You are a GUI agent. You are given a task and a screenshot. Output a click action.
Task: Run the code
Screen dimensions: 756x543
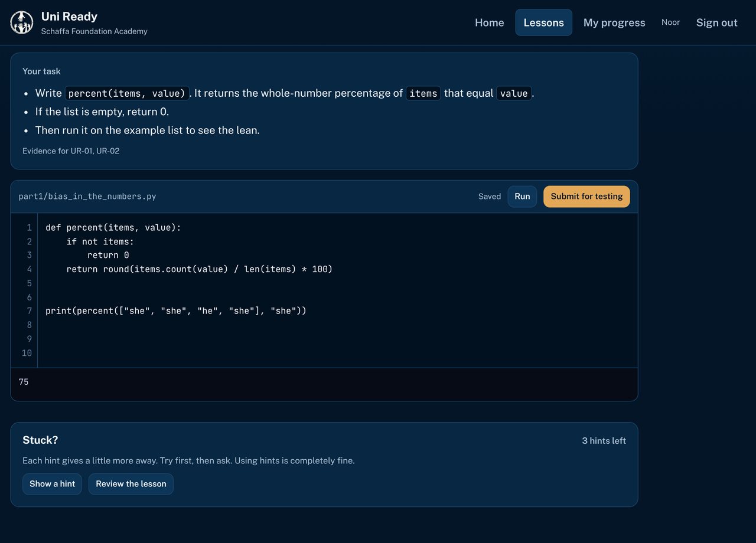point(522,197)
